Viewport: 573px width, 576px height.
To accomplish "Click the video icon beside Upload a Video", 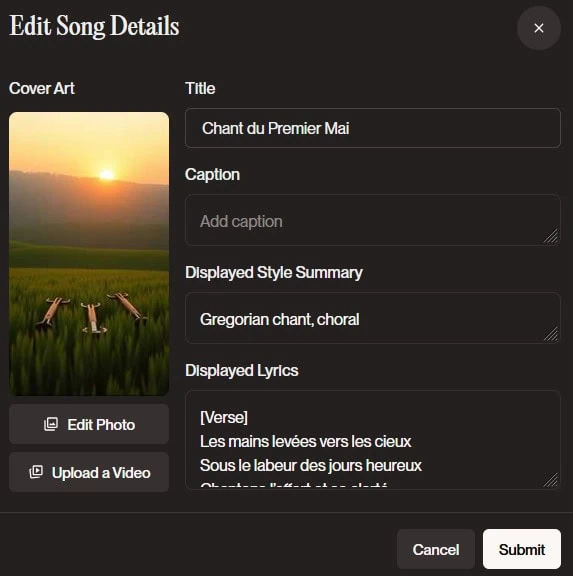I will 36,472.
